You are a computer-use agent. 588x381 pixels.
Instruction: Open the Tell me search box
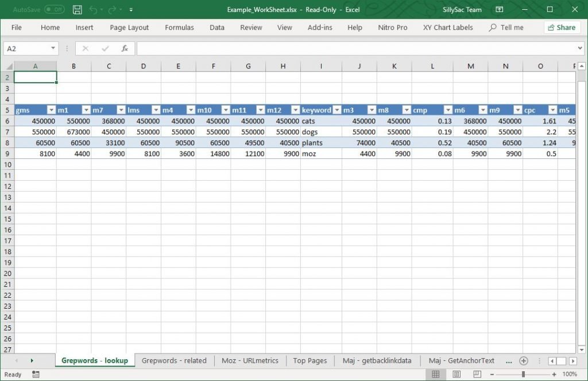[x=508, y=27]
